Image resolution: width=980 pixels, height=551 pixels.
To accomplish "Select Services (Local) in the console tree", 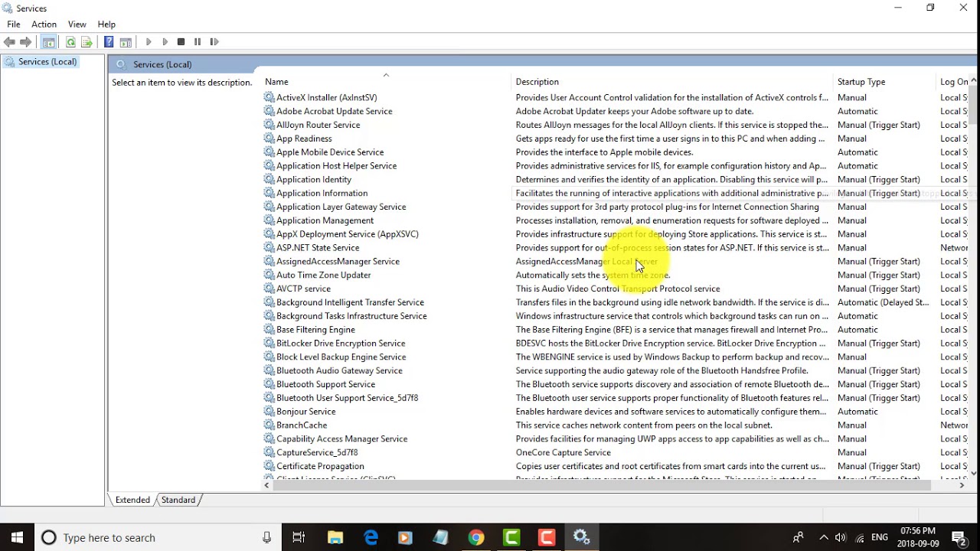I will pos(47,61).
